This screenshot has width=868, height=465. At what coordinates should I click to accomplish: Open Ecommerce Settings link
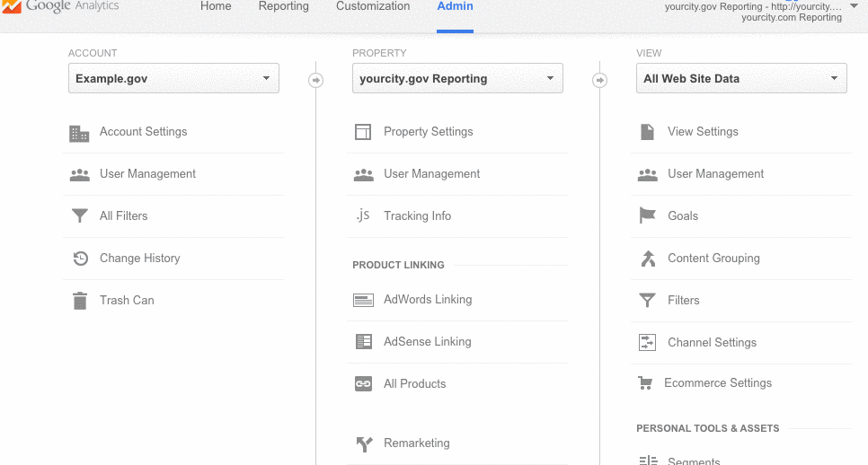718,382
